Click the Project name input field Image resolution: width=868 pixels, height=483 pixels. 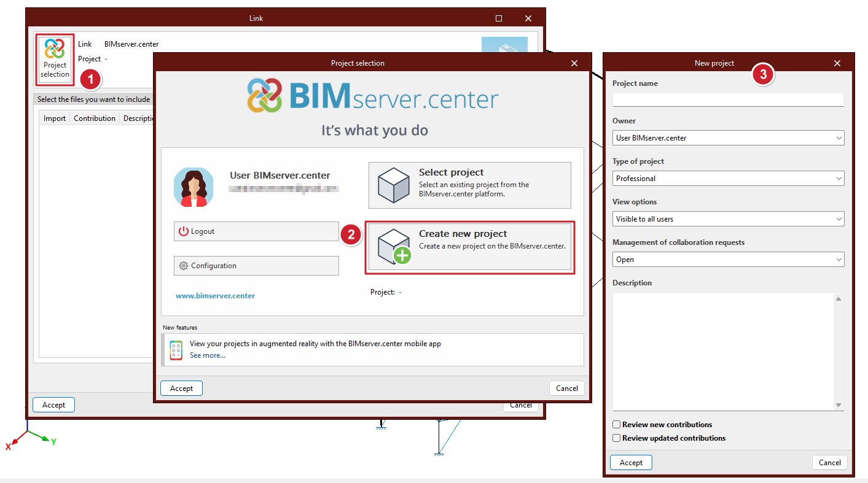coord(728,99)
